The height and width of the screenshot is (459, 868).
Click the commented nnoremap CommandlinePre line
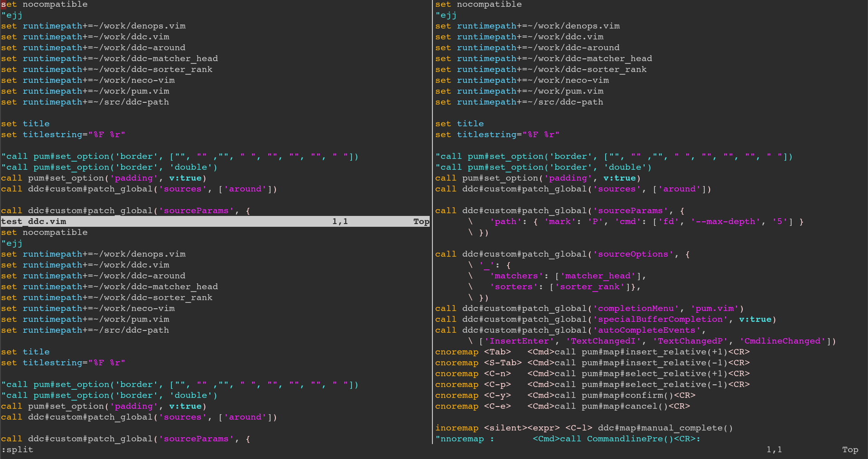click(x=568, y=439)
